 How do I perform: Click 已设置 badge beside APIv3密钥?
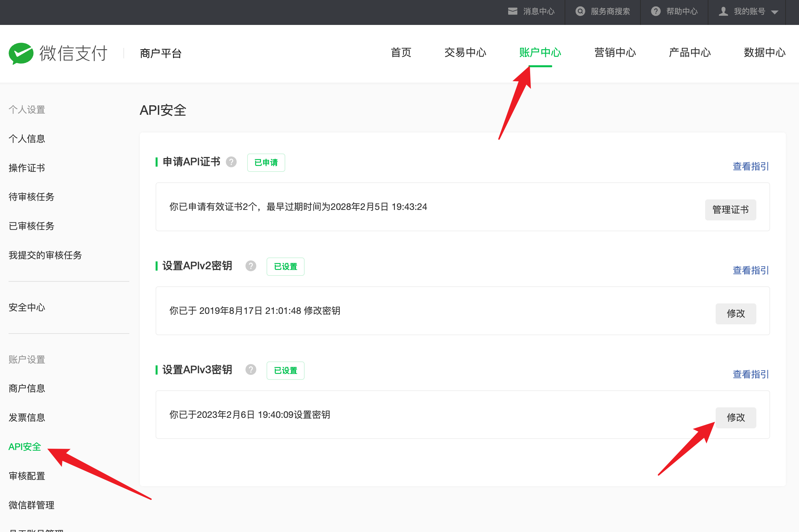click(286, 371)
